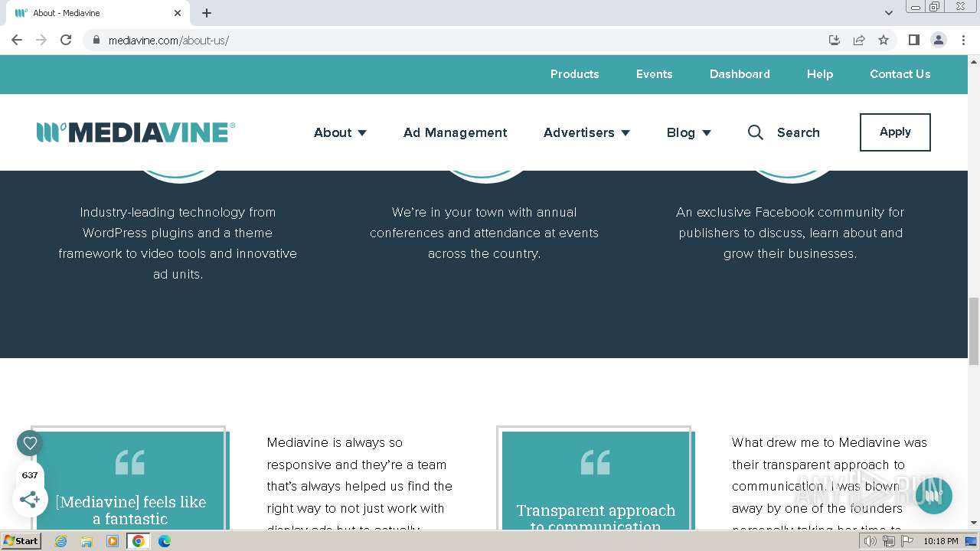Open the tab search chevron
Viewport: 980px width, 551px height.
point(888,13)
